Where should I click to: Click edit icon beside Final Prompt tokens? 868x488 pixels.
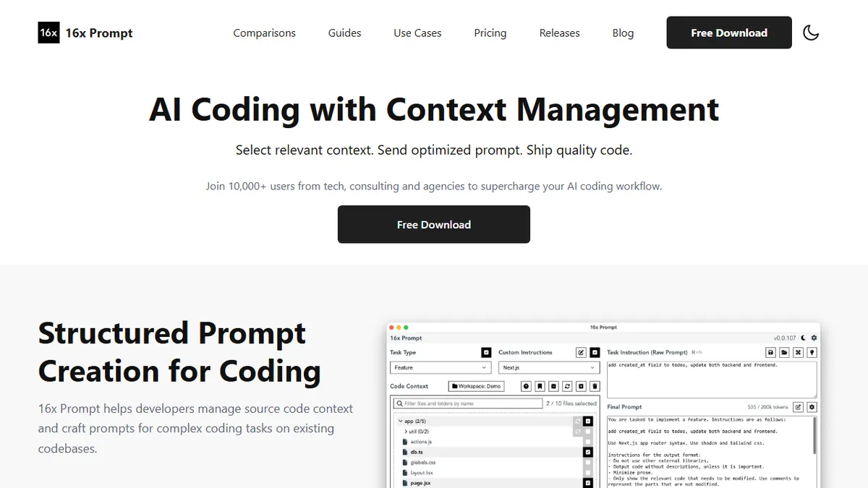point(798,407)
